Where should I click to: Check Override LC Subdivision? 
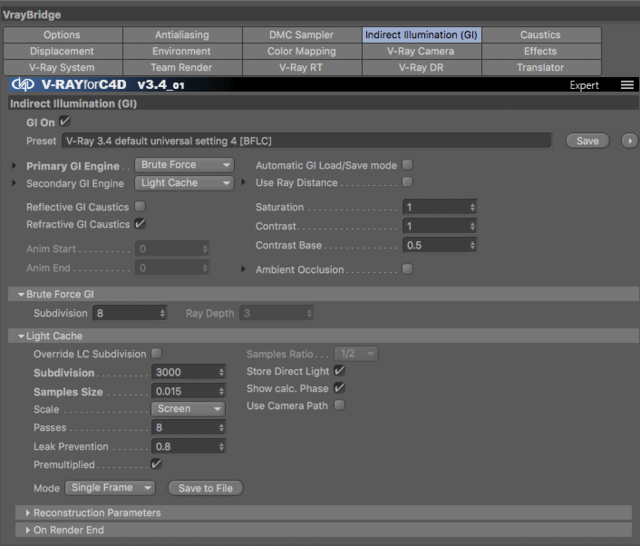(156, 353)
